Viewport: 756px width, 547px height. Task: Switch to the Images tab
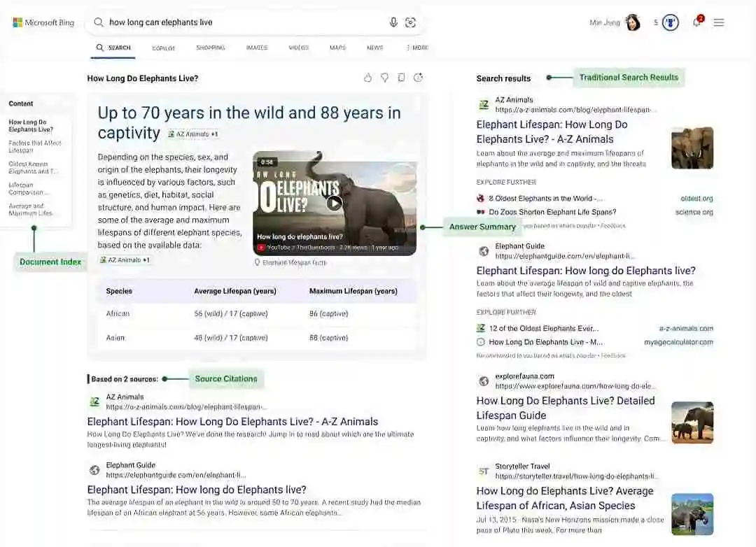(x=257, y=48)
